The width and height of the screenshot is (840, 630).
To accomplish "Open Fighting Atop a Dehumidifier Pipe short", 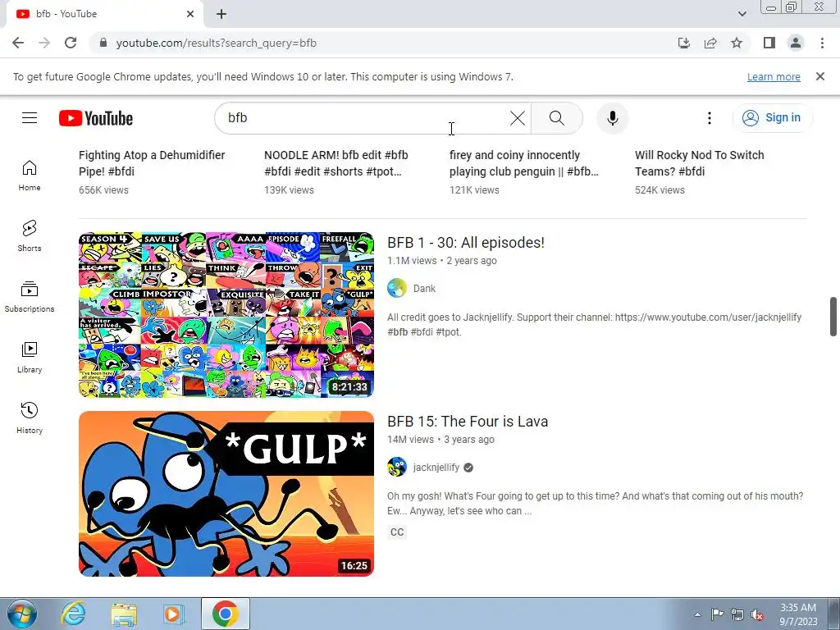I will 152,163.
